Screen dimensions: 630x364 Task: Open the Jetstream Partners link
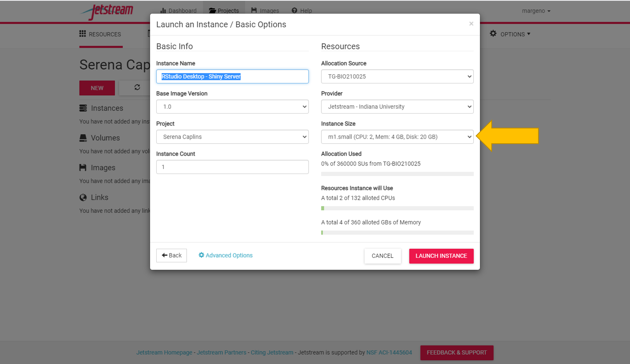pos(221,352)
